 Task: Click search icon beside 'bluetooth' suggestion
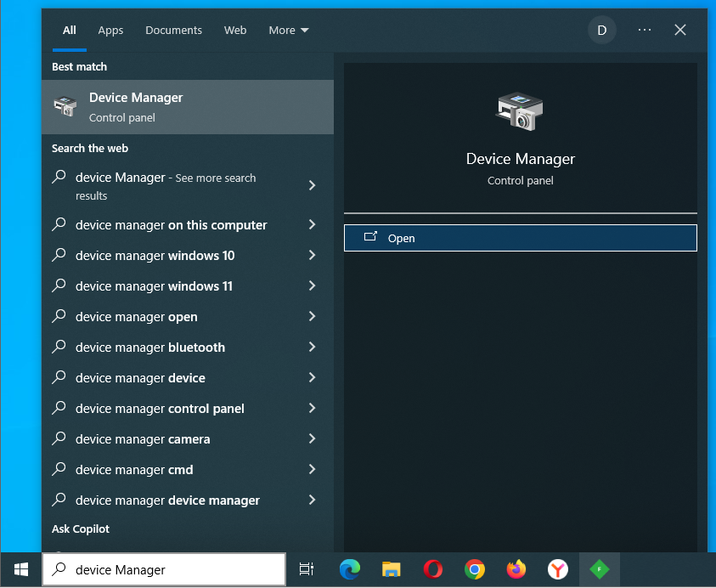pyautogui.click(x=59, y=347)
